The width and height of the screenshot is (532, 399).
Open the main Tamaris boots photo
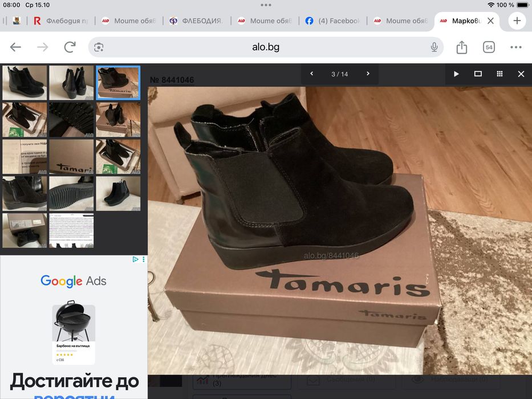[340, 231]
